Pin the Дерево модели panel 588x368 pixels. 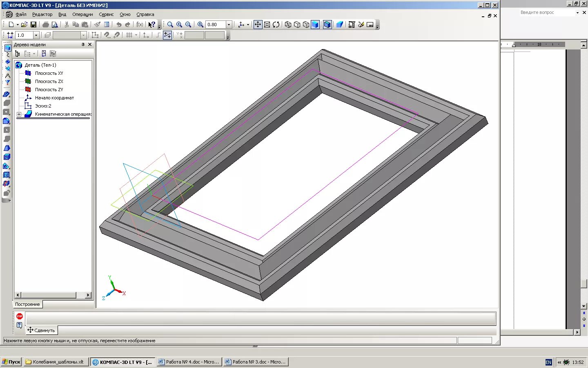click(83, 45)
